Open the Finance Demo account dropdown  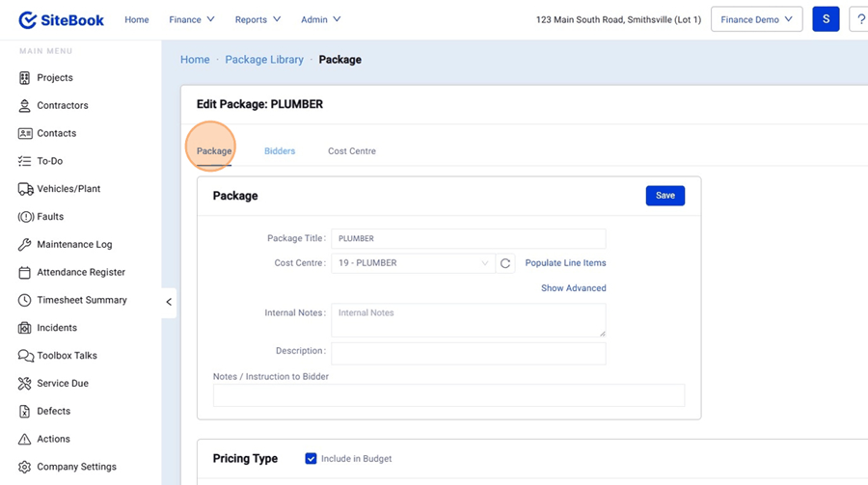(756, 19)
